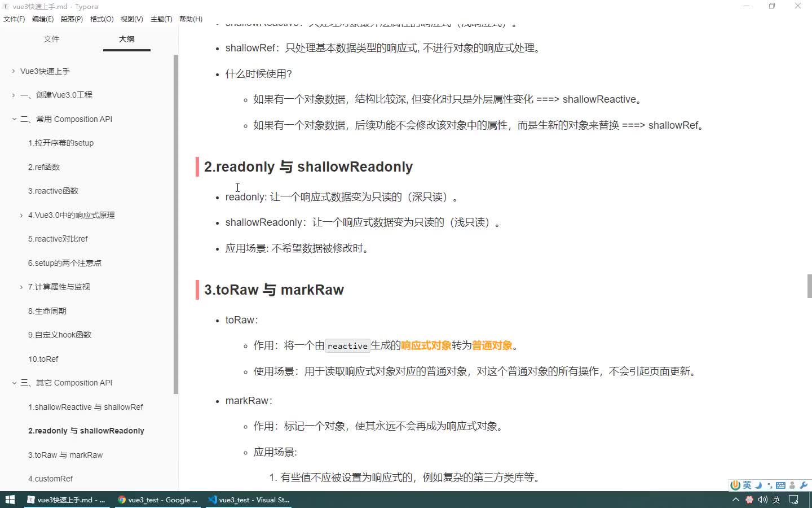Click the orange text 普通对象

point(492,345)
